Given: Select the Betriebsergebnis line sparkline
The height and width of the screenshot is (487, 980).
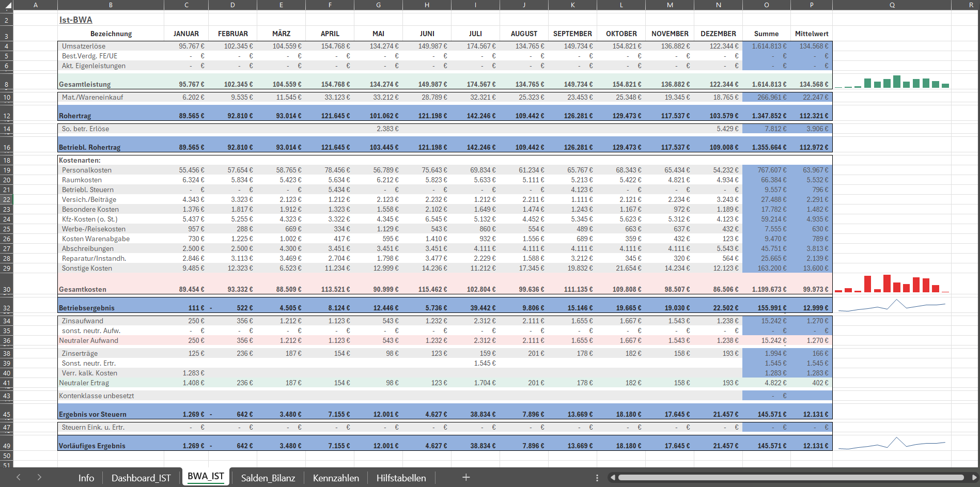Looking at the screenshot, I should 892,305.
